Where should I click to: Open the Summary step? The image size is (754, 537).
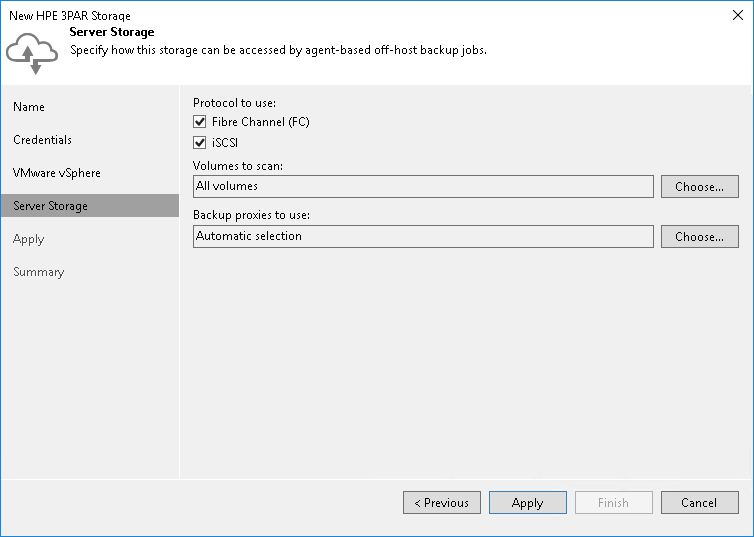(x=39, y=272)
